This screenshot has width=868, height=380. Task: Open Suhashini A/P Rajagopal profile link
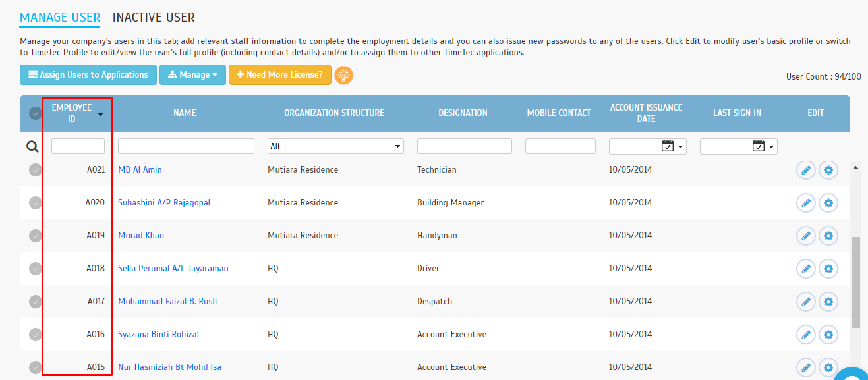click(164, 203)
